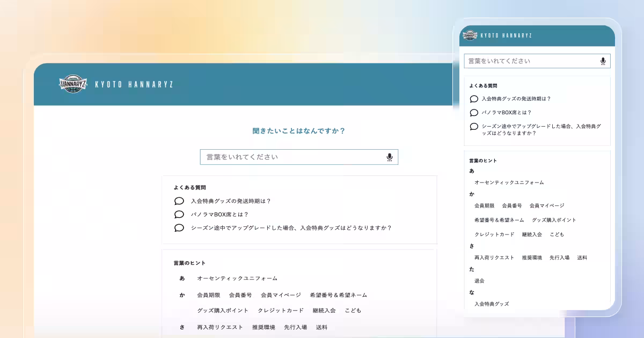Choose クレジットカード keyword in desktop hints

(281, 311)
